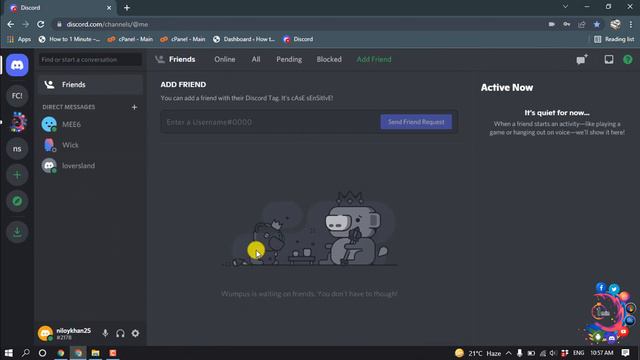
Task: Open the FC! server
Action: 17,96
